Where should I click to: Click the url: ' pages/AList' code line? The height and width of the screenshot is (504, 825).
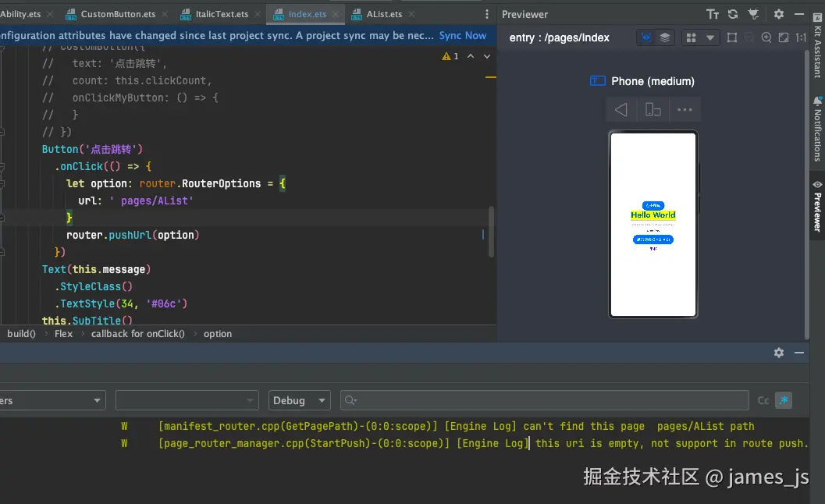pos(136,201)
